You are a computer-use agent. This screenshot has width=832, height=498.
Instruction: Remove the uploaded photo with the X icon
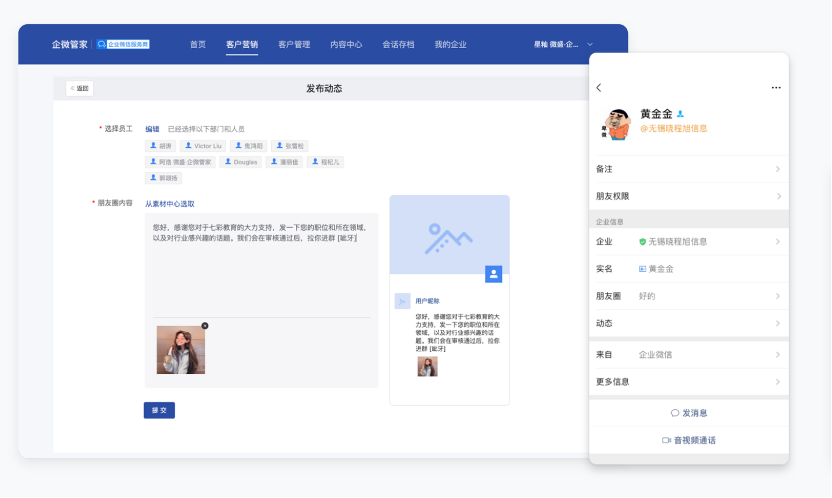click(x=205, y=325)
